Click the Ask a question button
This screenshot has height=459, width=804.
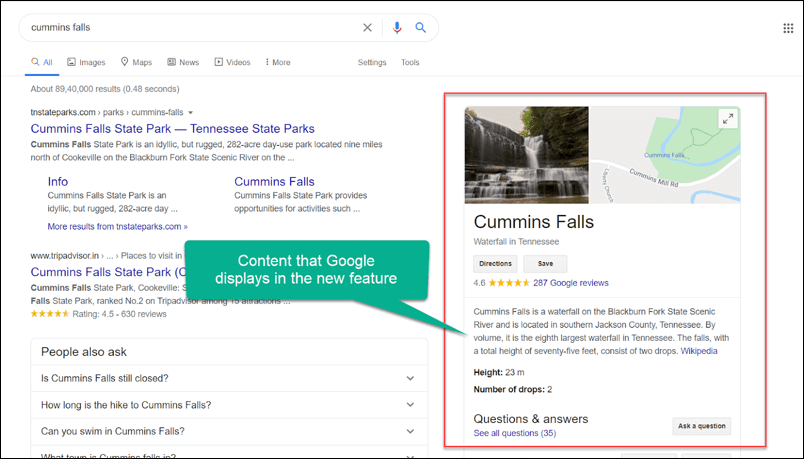click(x=701, y=426)
